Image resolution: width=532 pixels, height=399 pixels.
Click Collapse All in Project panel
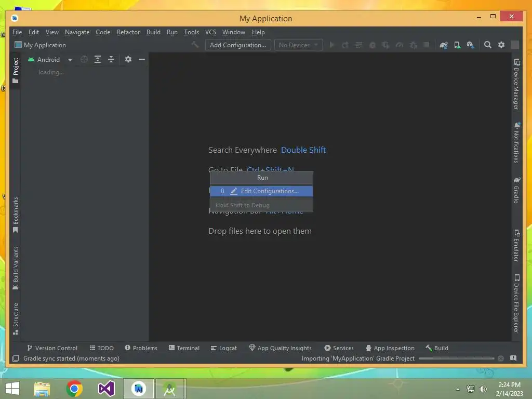111,59
